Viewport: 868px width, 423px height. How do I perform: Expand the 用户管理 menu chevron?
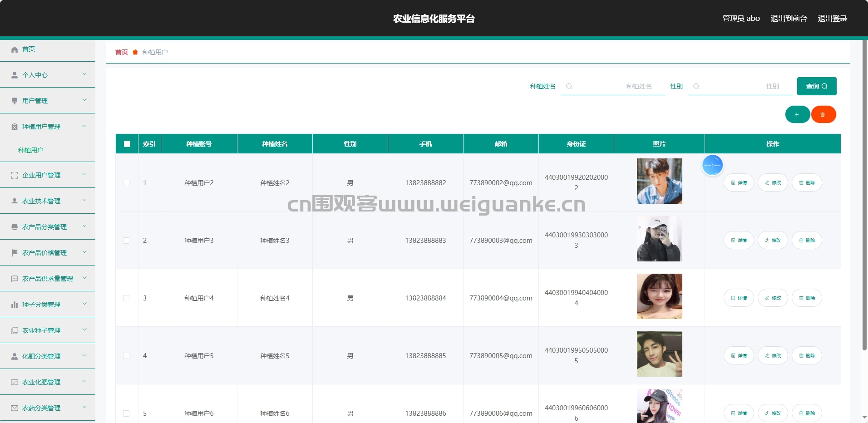84,100
